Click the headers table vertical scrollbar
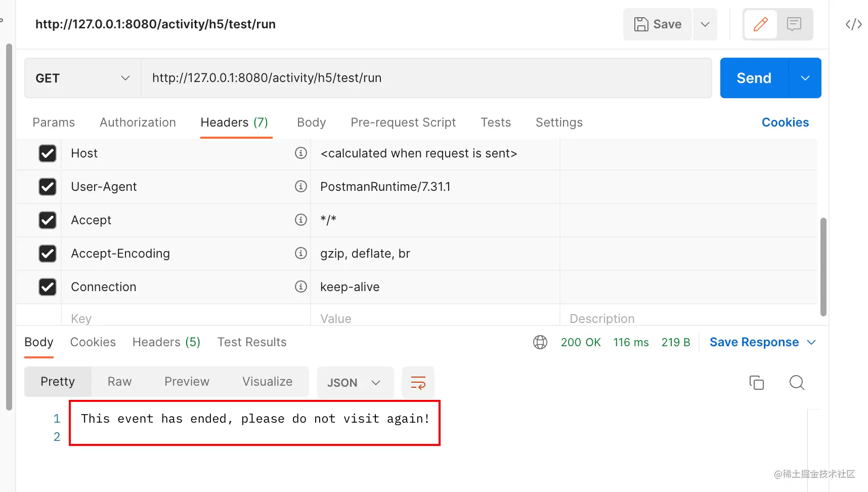This screenshot has height=492, width=868. (x=823, y=267)
